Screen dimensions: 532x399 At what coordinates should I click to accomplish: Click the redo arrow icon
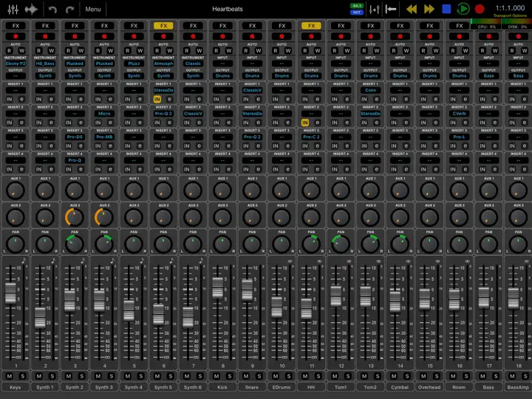[x=70, y=9]
